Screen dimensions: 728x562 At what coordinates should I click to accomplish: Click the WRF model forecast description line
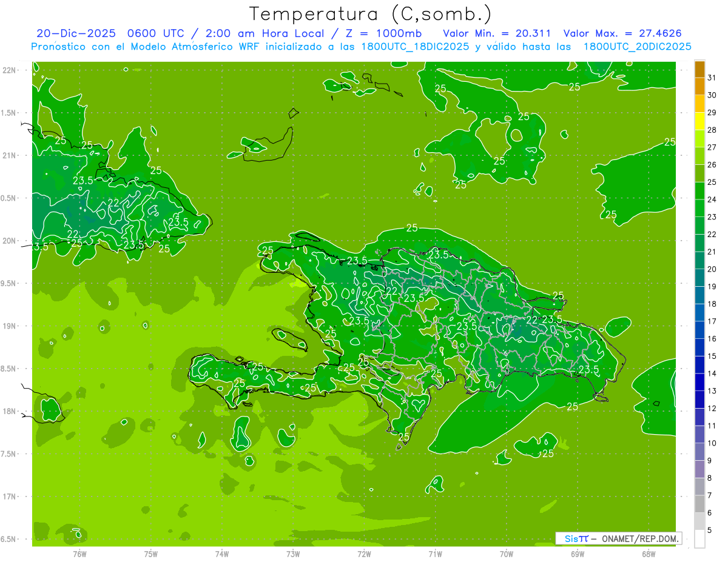[x=361, y=47]
